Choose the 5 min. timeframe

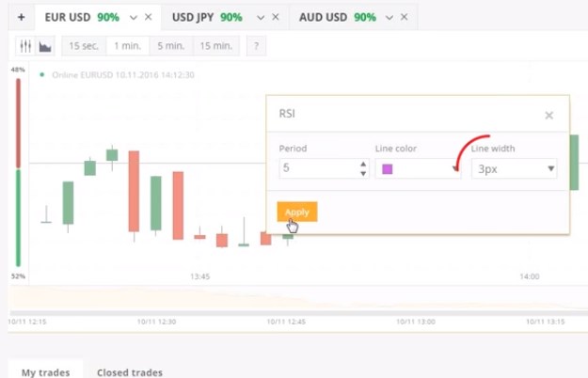[171, 46]
